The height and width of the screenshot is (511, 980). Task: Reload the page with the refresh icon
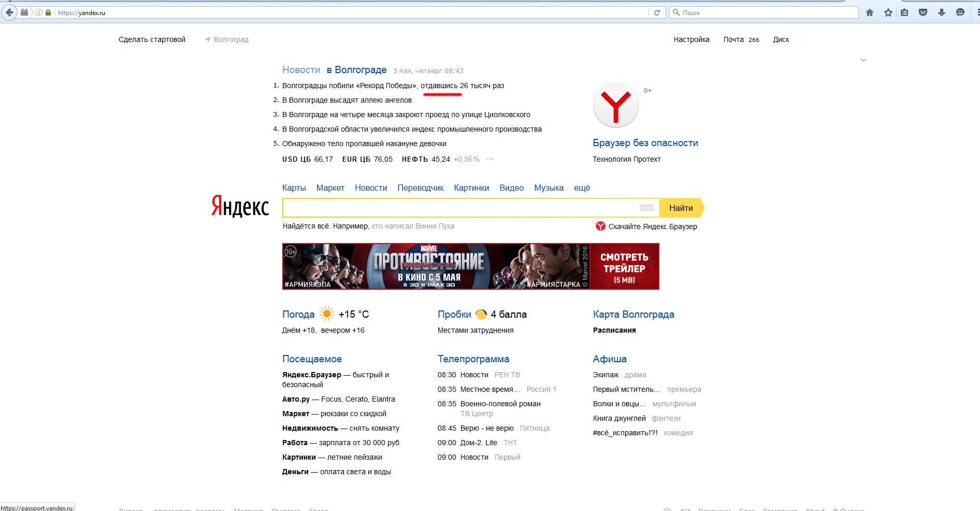point(657,12)
